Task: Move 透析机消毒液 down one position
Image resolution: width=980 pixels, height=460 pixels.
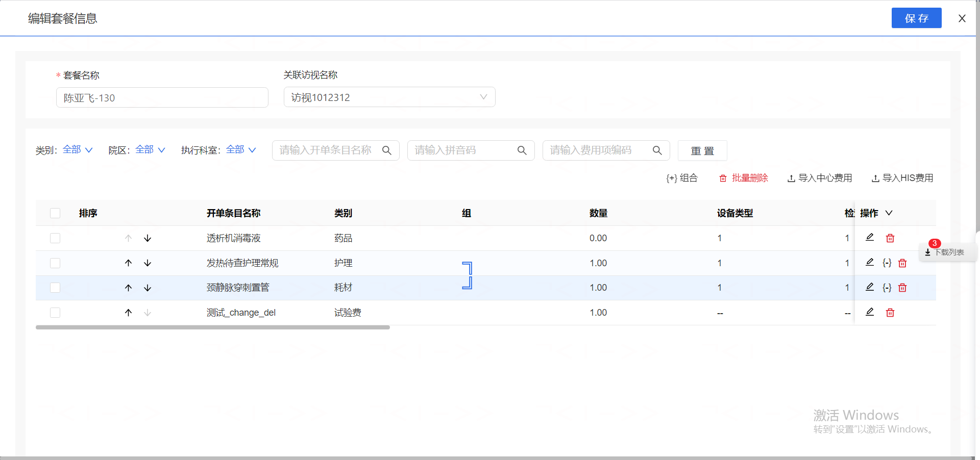Action: point(148,238)
